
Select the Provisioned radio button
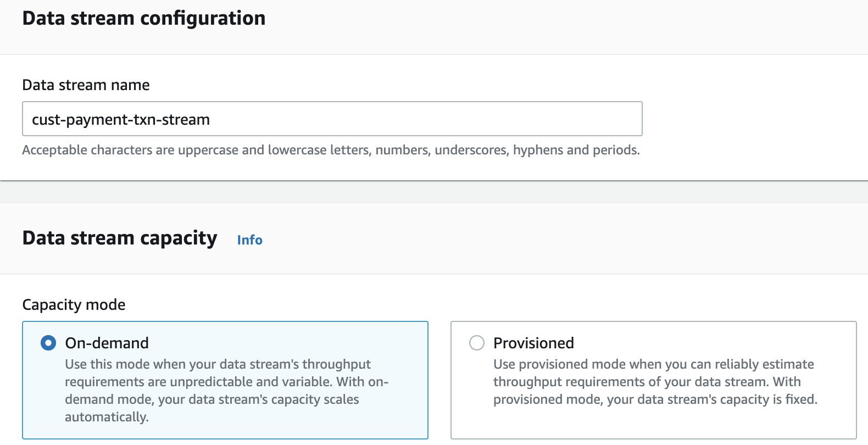pyautogui.click(x=477, y=343)
